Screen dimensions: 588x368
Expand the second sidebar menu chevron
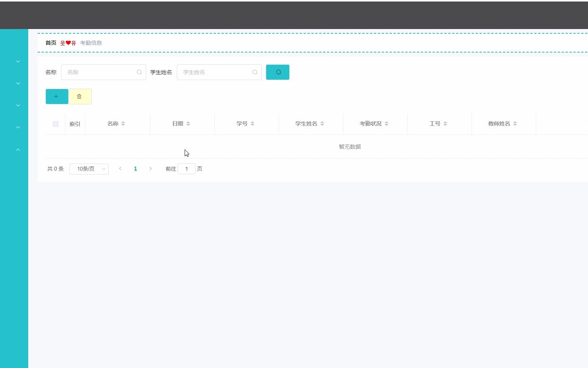point(18,83)
